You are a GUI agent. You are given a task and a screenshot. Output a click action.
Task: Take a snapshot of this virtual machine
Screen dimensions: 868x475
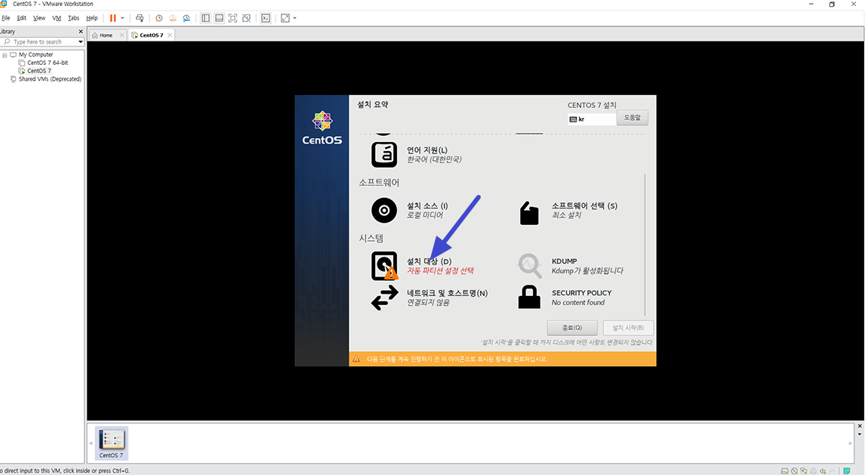coord(159,18)
